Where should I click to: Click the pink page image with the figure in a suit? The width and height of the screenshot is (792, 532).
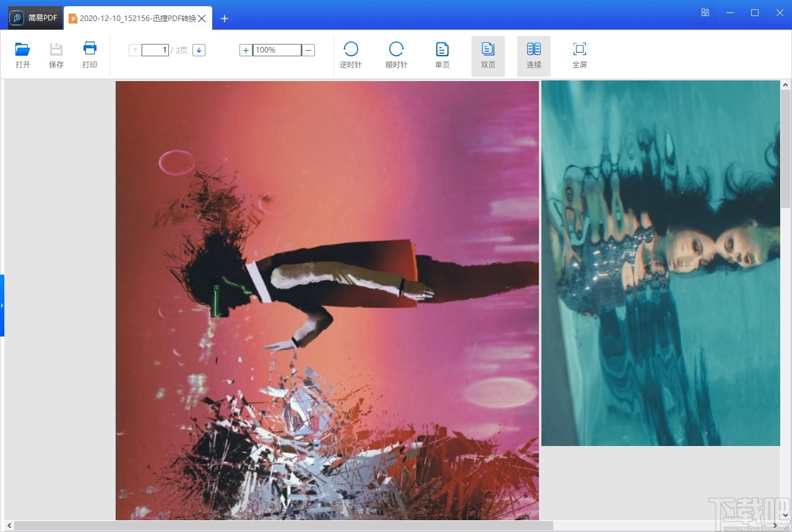(x=327, y=301)
